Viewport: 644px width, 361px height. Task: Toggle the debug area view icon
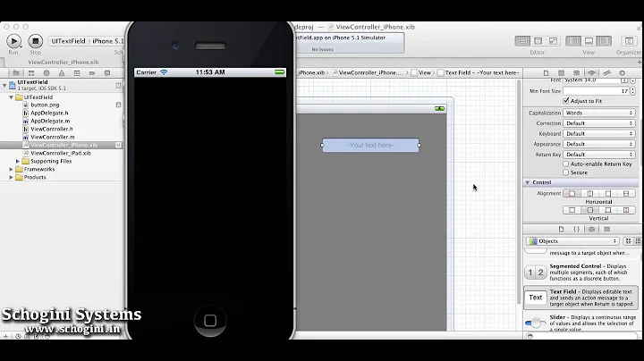(589, 41)
